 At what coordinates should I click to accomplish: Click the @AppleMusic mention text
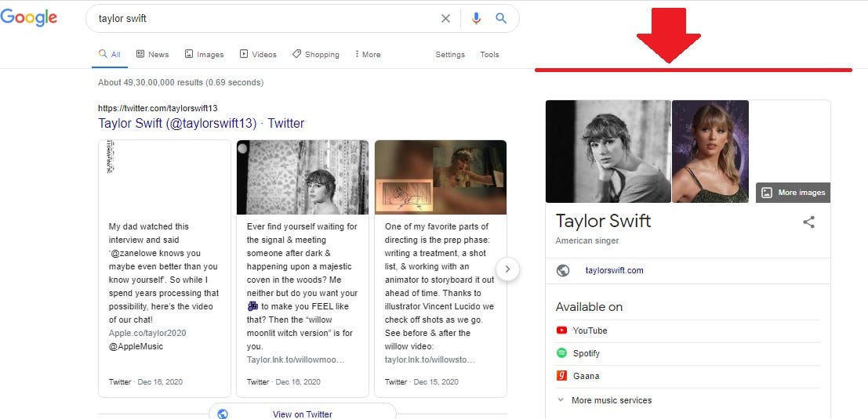click(136, 347)
